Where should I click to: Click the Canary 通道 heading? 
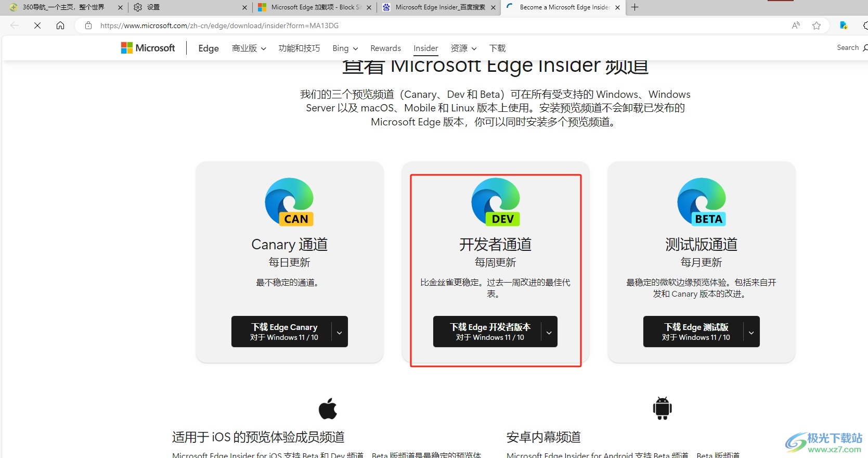coord(289,244)
